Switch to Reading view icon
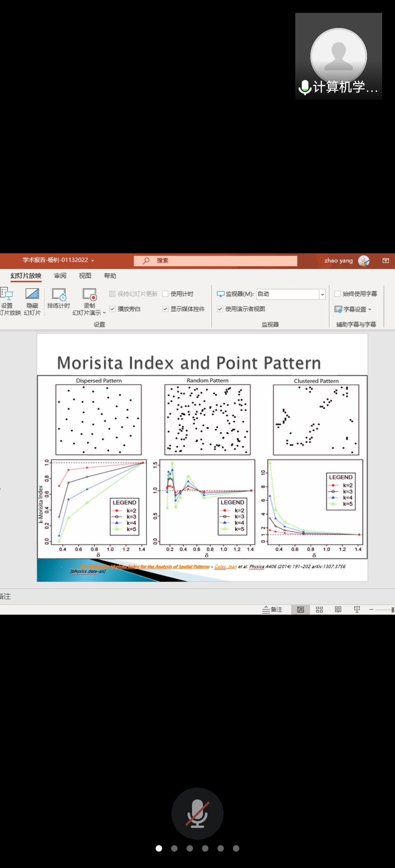This screenshot has width=395, height=868. click(338, 609)
